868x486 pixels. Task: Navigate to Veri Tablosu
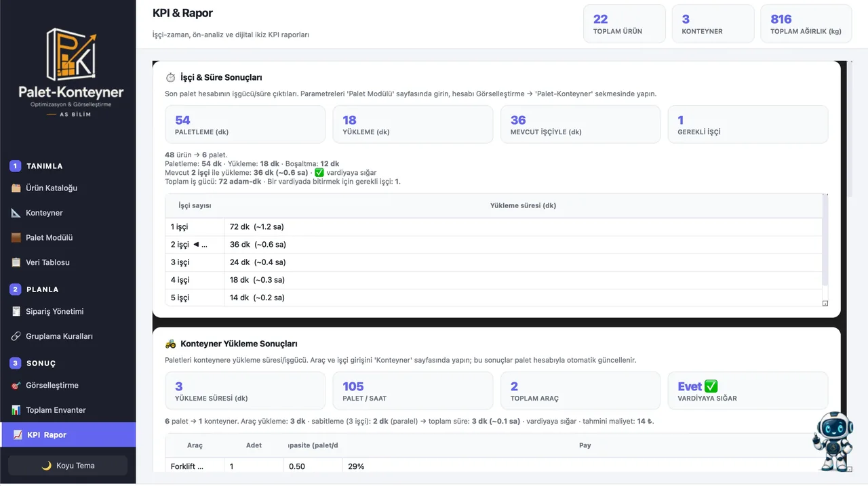[68, 262]
